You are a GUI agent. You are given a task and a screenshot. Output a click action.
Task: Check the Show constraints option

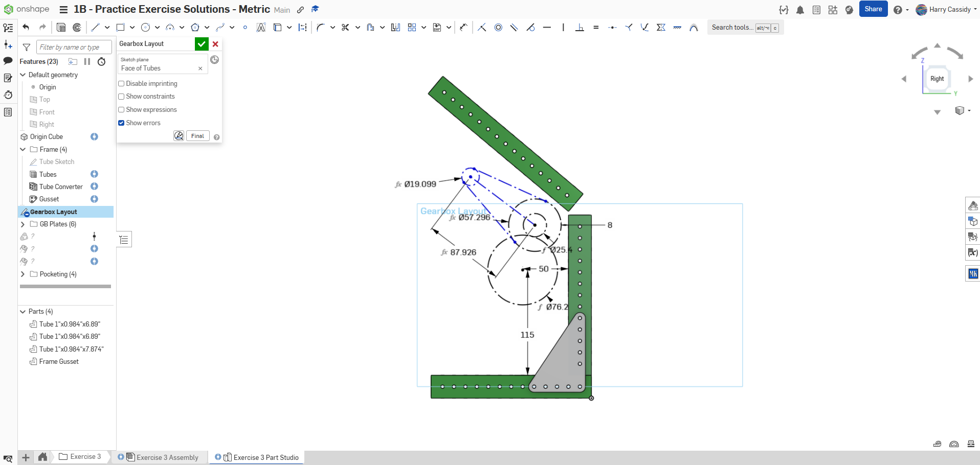pyautogui.click(x=122, y=97)
